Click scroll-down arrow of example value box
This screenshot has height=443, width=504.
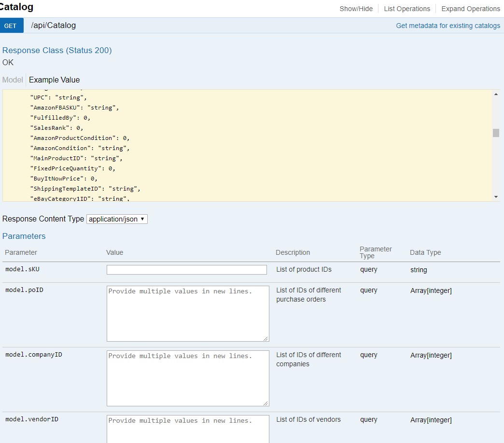click(x=496, y=197)
